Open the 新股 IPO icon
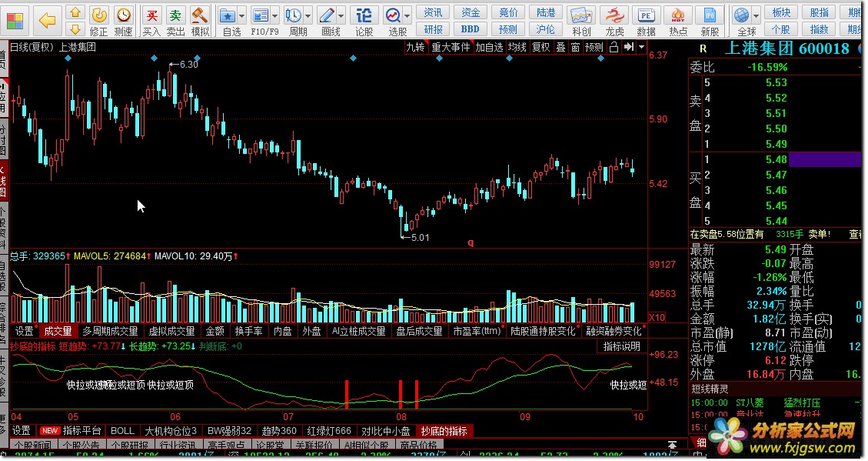This screenshot has height=461, width=868. click(x=710, y=21)
